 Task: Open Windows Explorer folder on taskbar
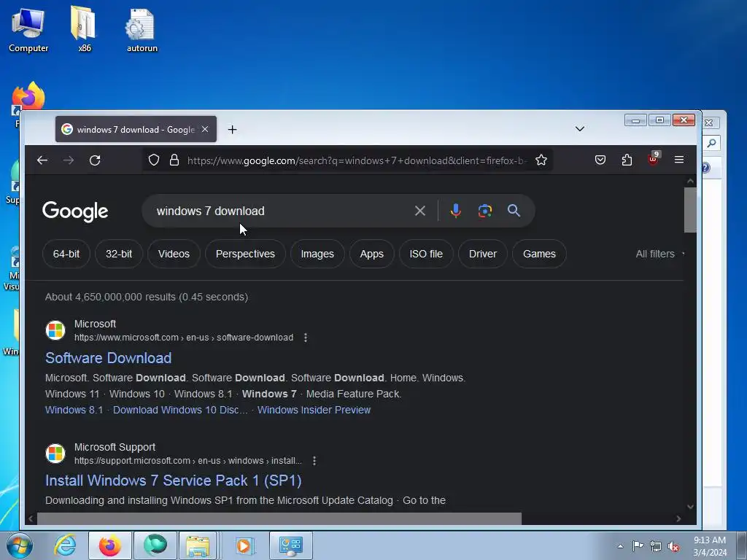tap(198, 545)
